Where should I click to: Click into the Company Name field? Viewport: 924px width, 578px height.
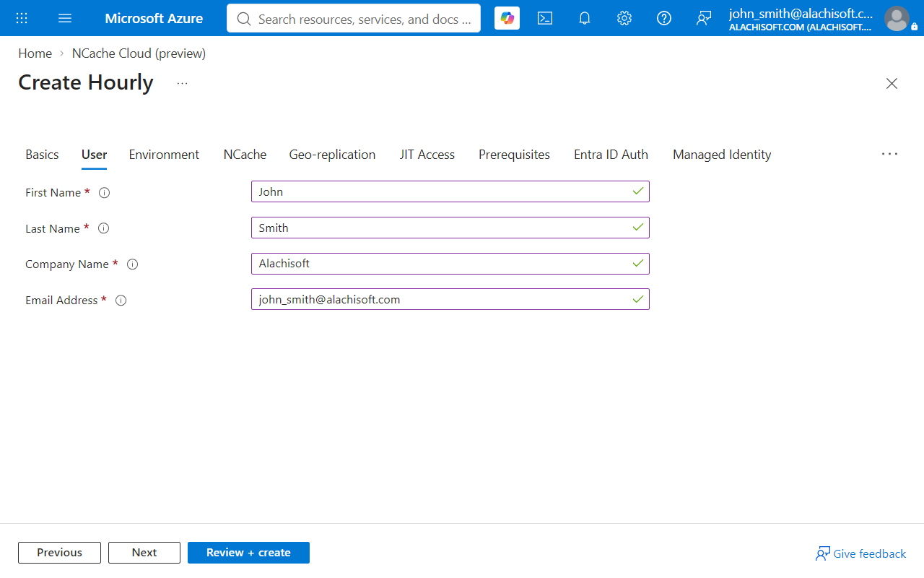pyautogui.click(x=450, y=264)
